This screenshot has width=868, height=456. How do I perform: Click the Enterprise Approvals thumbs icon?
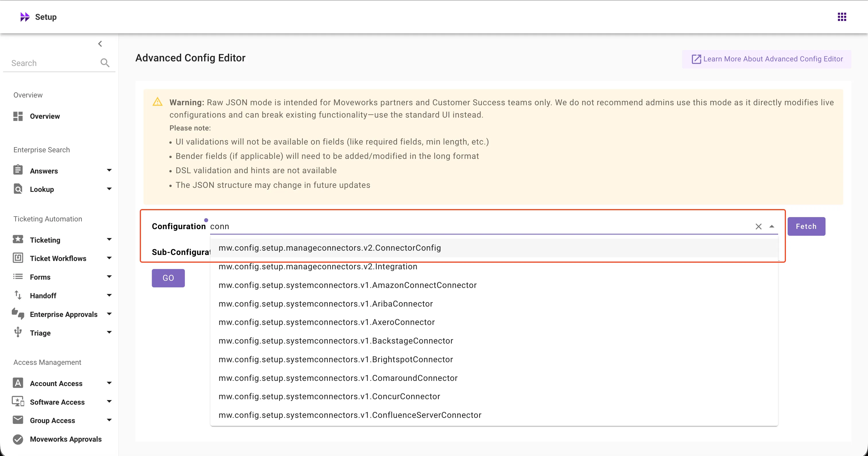point(18,314)
